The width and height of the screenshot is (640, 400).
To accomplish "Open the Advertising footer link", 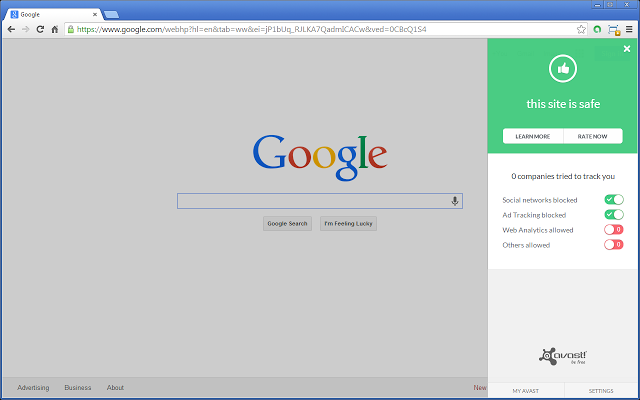I will (x=33, y=388).
